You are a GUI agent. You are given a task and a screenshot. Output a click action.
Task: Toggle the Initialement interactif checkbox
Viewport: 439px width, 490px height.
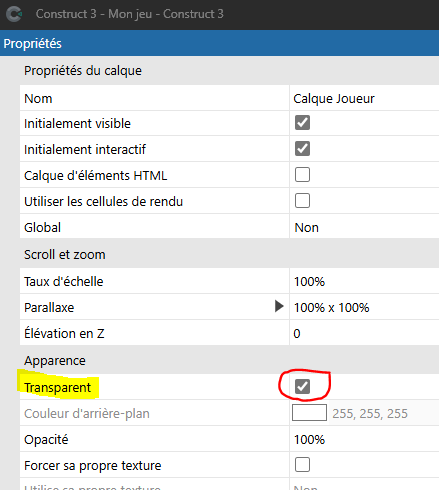[302, 149]
